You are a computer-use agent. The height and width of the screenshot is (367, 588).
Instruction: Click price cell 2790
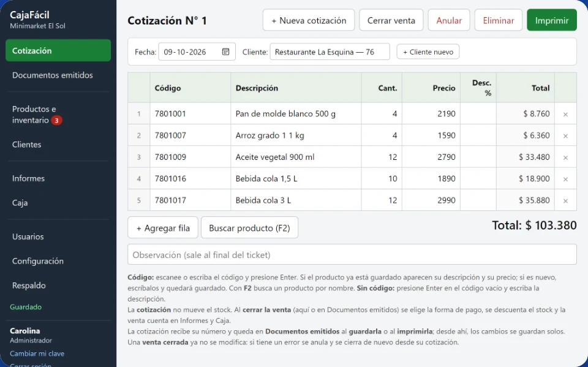click(x=431, y=157)
